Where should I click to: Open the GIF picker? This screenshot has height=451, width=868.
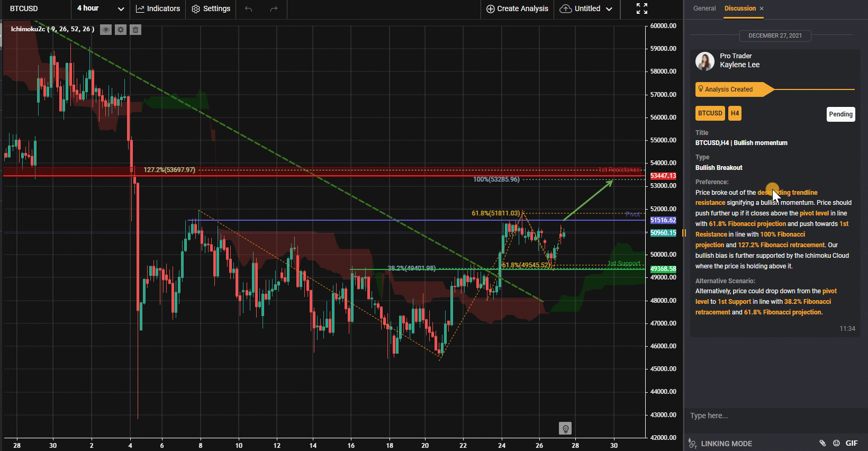(852, 444)
